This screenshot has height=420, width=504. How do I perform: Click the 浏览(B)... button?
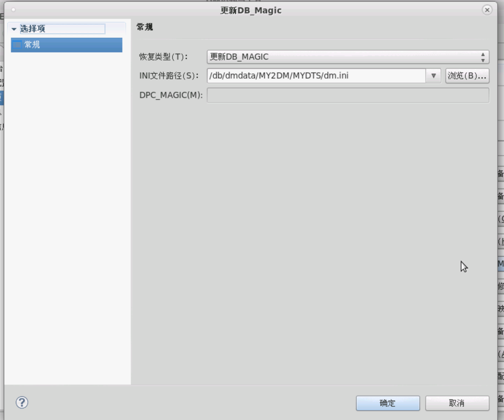467,75
